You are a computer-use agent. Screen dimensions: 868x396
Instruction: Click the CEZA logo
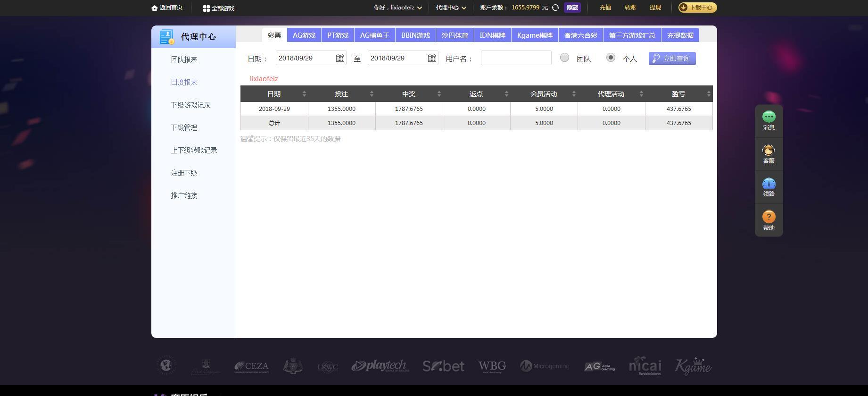point(252,366)
